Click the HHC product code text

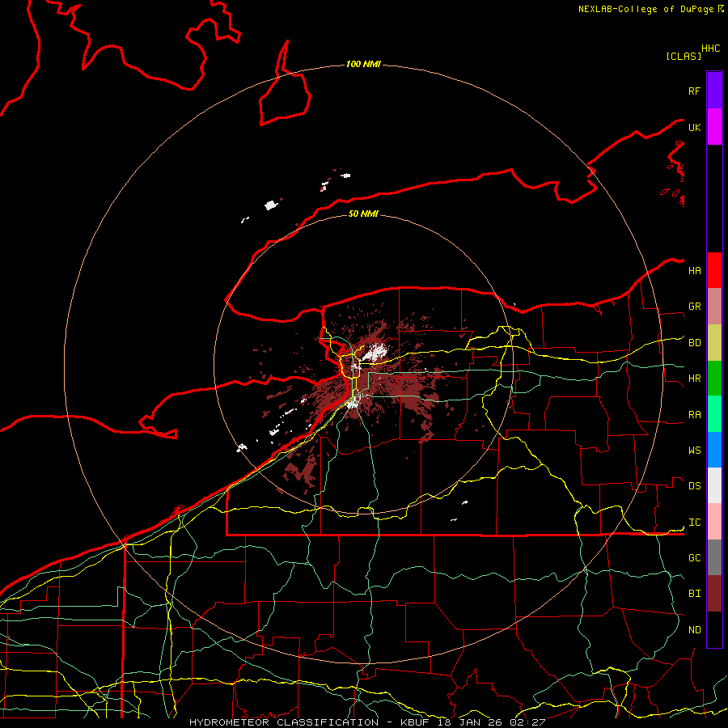click(x=710, y=49)
